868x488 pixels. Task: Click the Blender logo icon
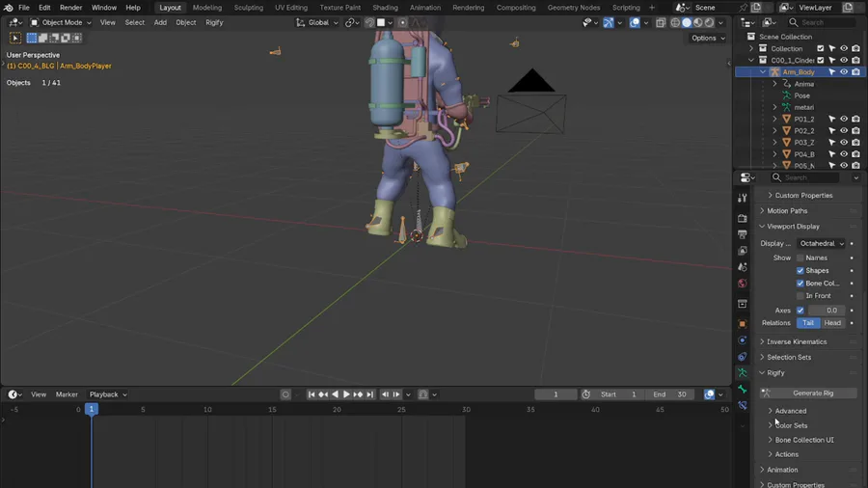(x=9, y=8)
